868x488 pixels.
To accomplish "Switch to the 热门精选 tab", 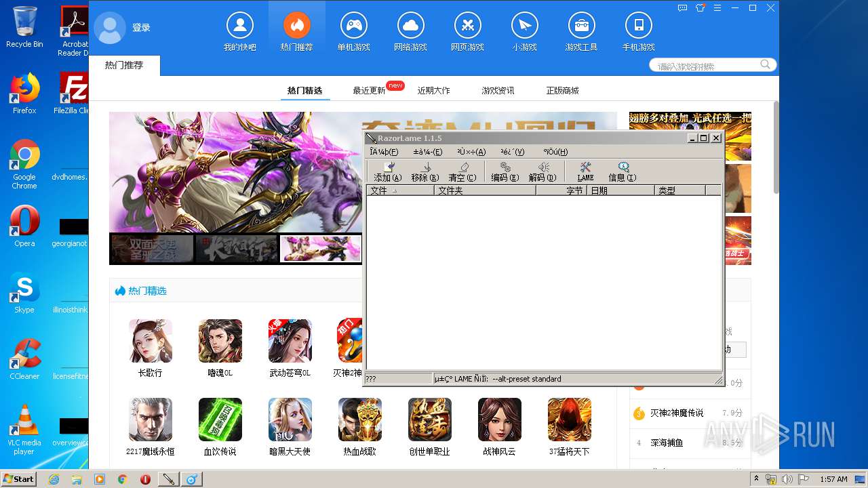I will (304, 90).
